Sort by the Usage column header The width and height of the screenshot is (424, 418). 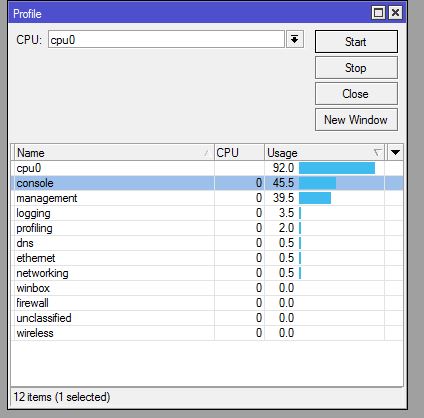325,153
